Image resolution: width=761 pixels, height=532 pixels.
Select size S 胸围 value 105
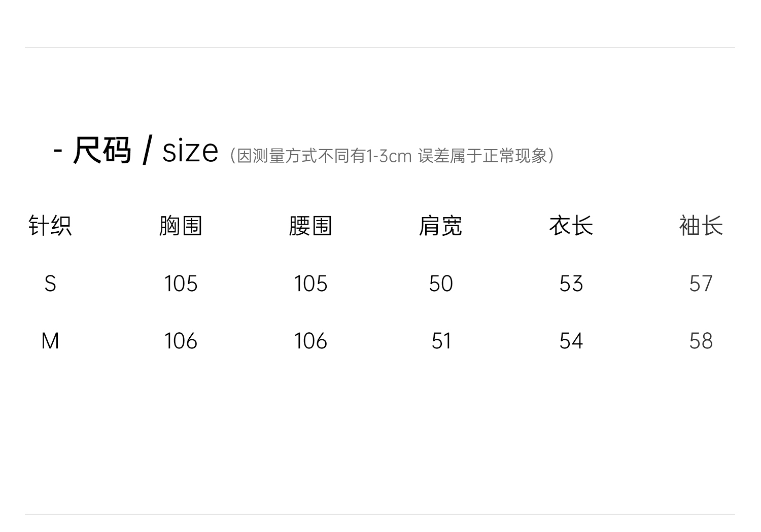click(181, 283)
